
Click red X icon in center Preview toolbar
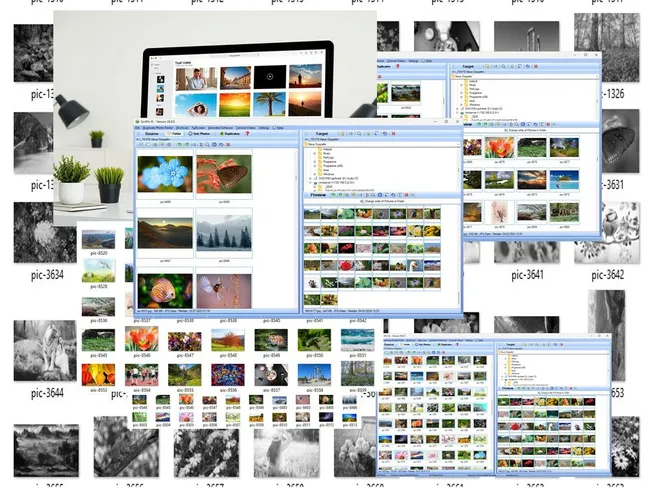[406, 195]
